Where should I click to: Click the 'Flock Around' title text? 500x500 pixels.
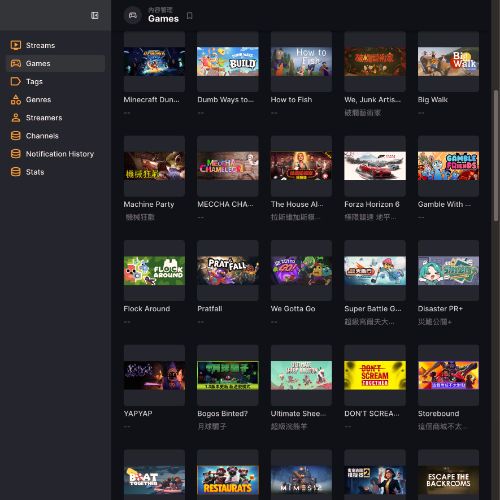point(147,309)
